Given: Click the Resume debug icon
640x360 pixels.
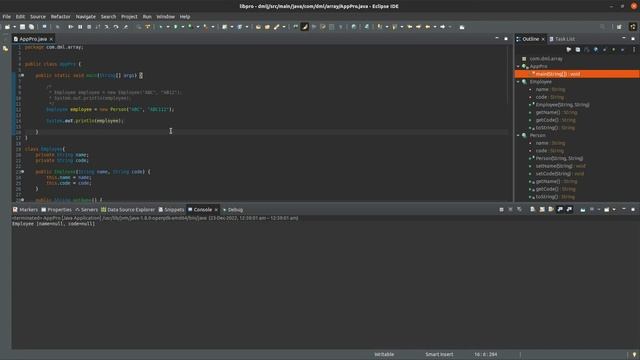Looking at the screenshot, I should [x=70, y=27].
